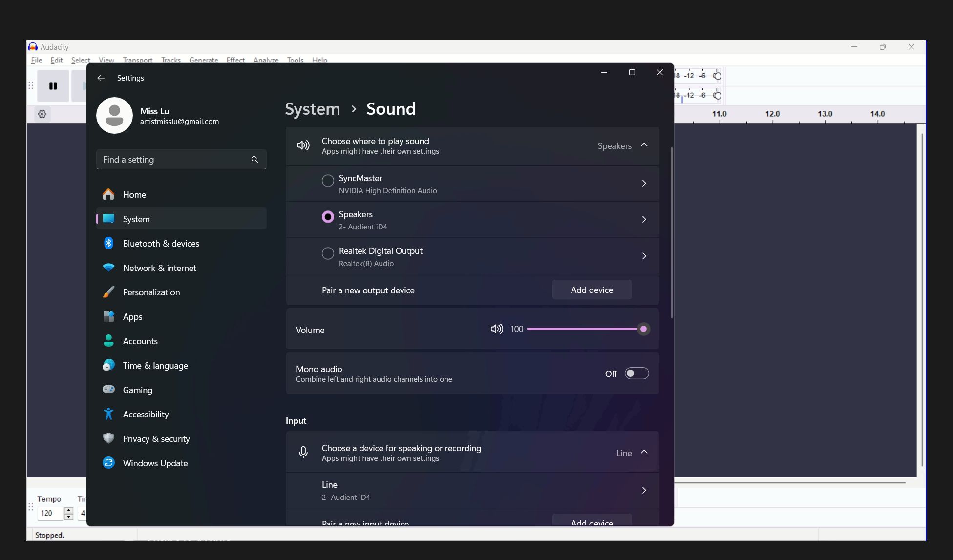The image size is (953, 560).
Task: Click the Audacity horizontal scrollbar
Action: pos(790,483)
